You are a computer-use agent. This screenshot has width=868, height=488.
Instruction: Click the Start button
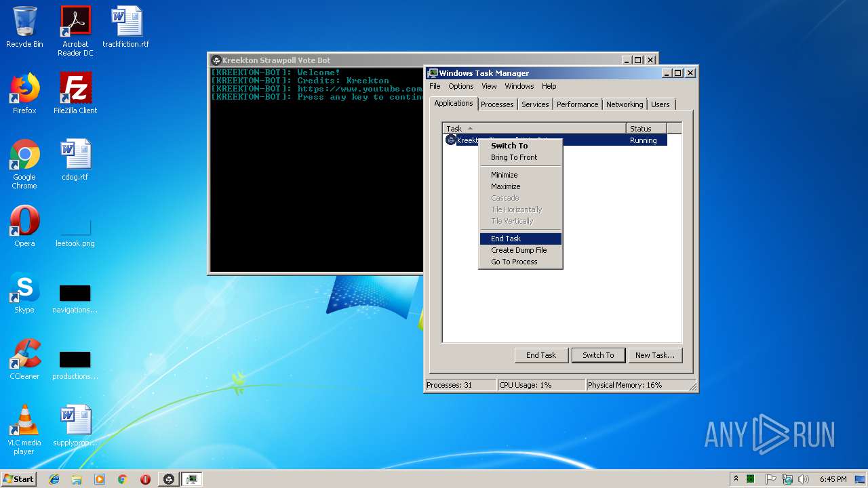tap(19, 479)
